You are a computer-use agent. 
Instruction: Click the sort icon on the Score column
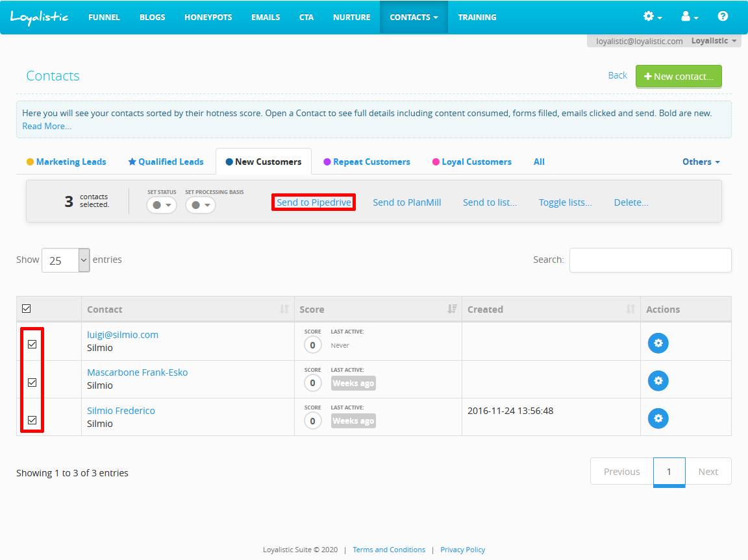[452, 309]
